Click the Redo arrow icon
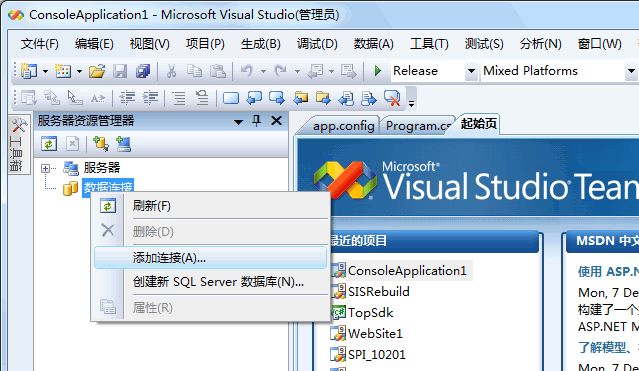Viewport: 639px width, 371px height. (x=280, y=71)
